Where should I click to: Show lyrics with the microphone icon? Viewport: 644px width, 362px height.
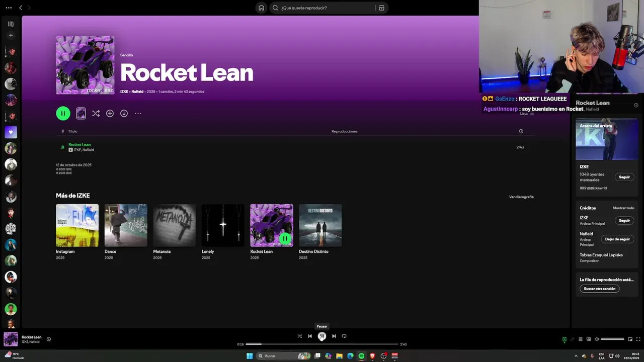(572, 339)
